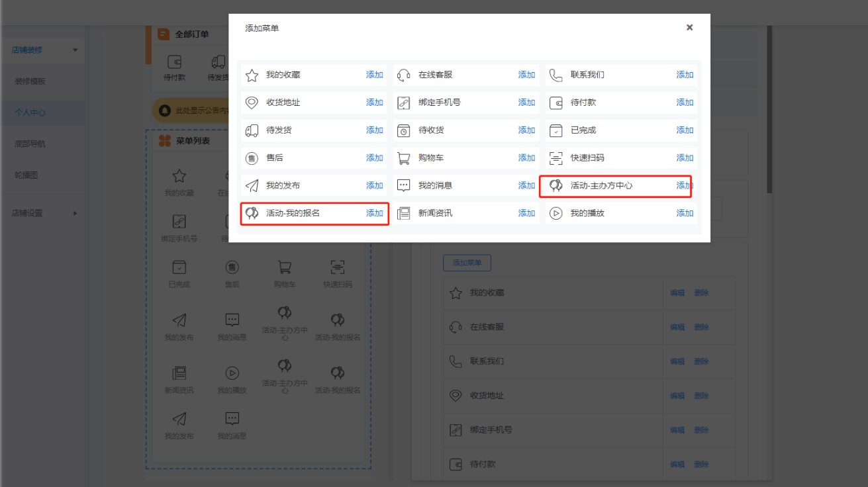Add 购物车 to the menu
Image resolution: width=868 pixels, height=487 pixels.
[526, 157]
